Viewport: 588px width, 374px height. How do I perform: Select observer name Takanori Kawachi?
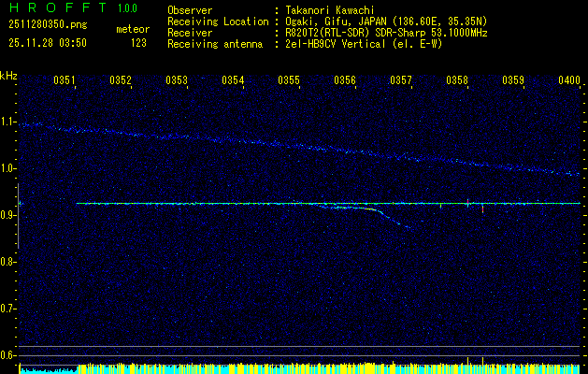point(330,10)
